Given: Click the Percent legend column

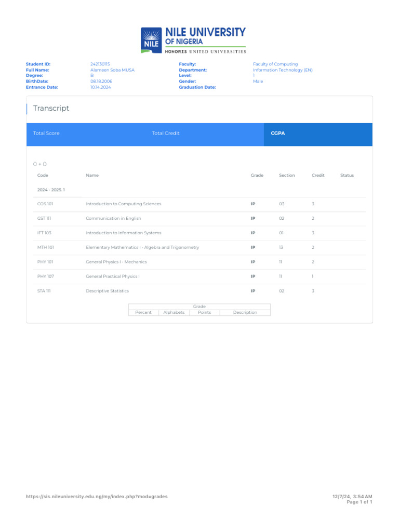Looking at the screenshot, I should pyautogui.click(x=143, y=312).
